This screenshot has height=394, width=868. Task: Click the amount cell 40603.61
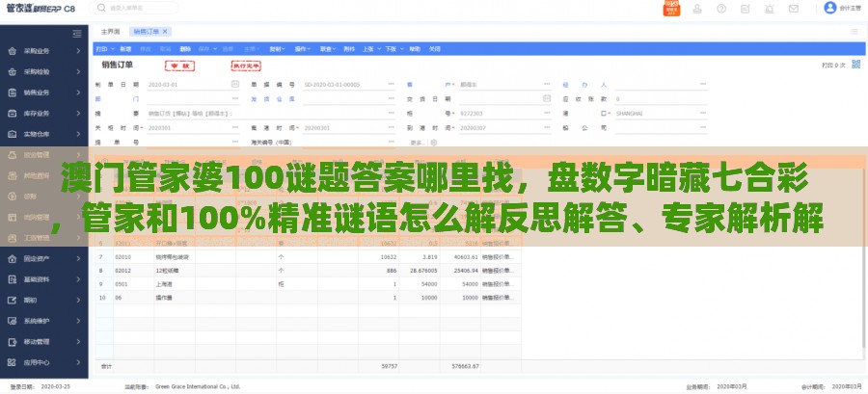(x=459, y=257)
